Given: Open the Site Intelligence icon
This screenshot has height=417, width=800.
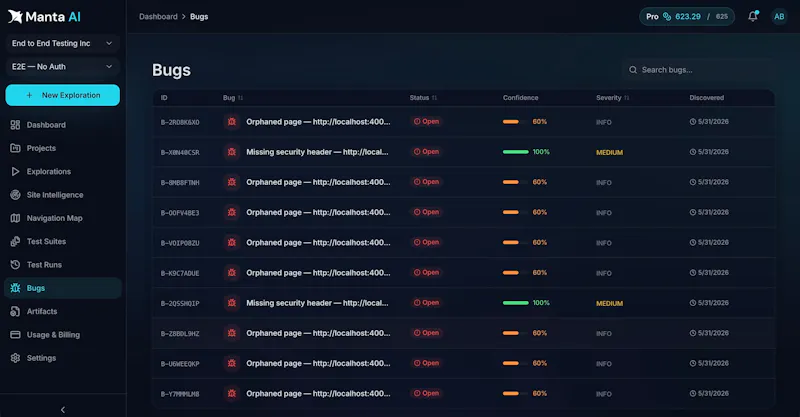Looking at the screenshot, I should 15,194.
